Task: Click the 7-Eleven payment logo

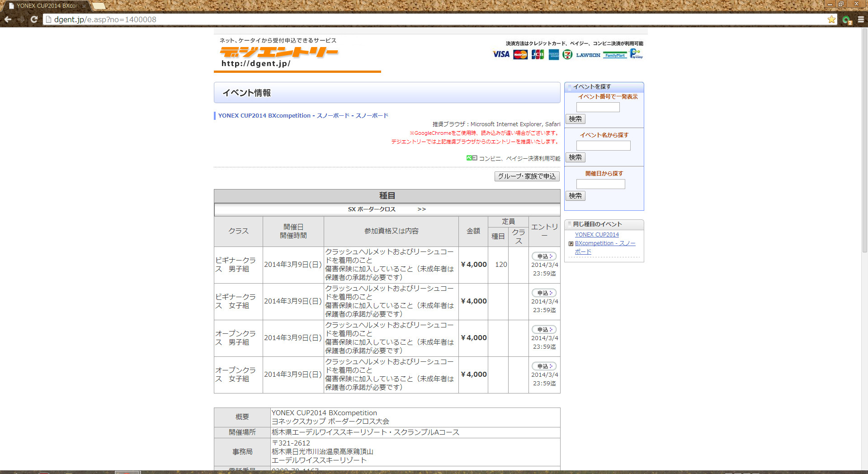Action: pyautogui.click(x=567, y=55)
